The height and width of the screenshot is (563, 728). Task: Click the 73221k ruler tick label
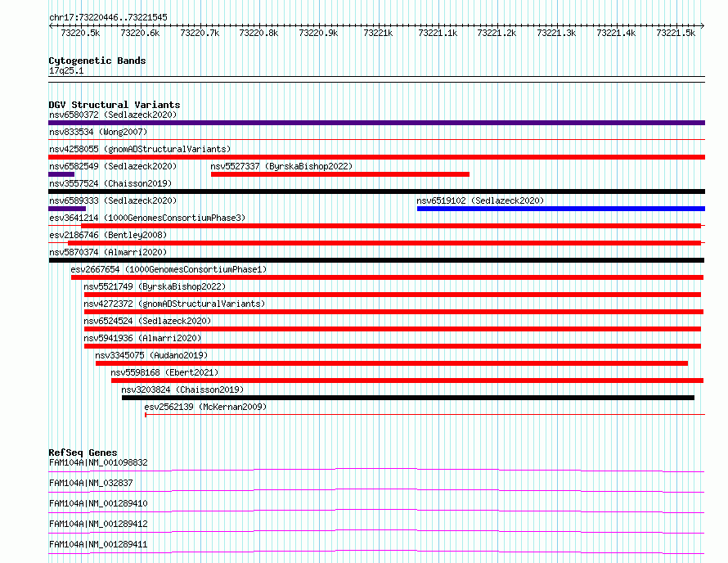pos(378,33)
